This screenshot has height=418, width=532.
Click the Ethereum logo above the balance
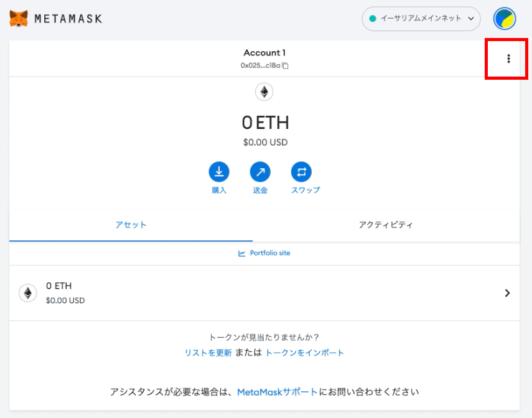tap(264, 92)
